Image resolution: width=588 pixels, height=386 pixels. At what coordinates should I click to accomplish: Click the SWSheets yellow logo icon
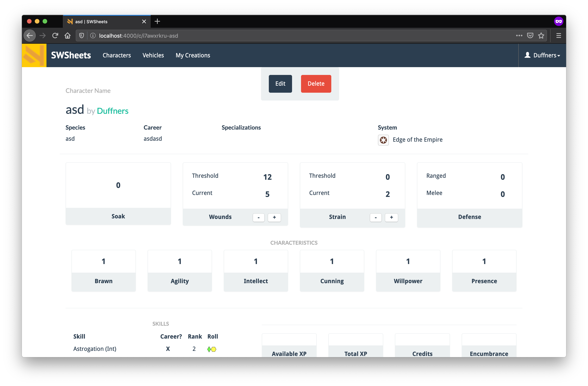tap(34, 55)
